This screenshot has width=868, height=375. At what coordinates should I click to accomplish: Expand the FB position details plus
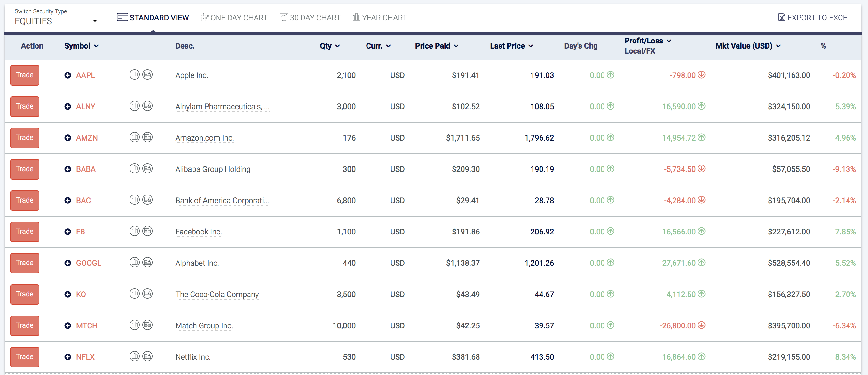pos(68,232)
